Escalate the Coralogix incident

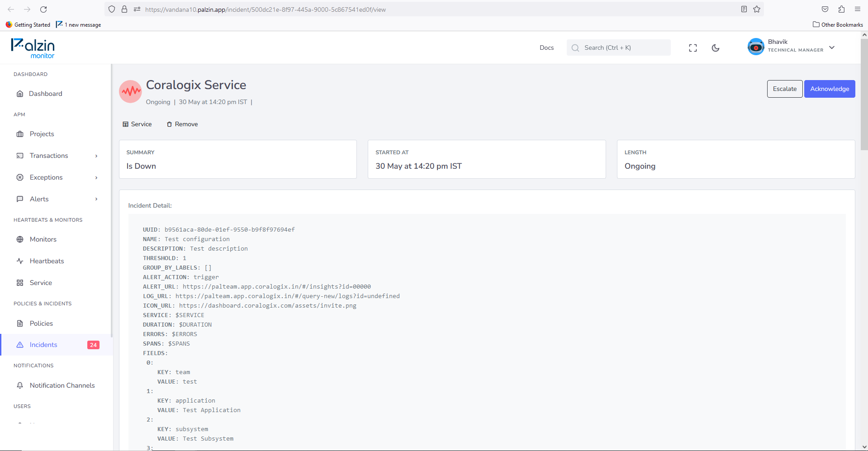point(785,89)
